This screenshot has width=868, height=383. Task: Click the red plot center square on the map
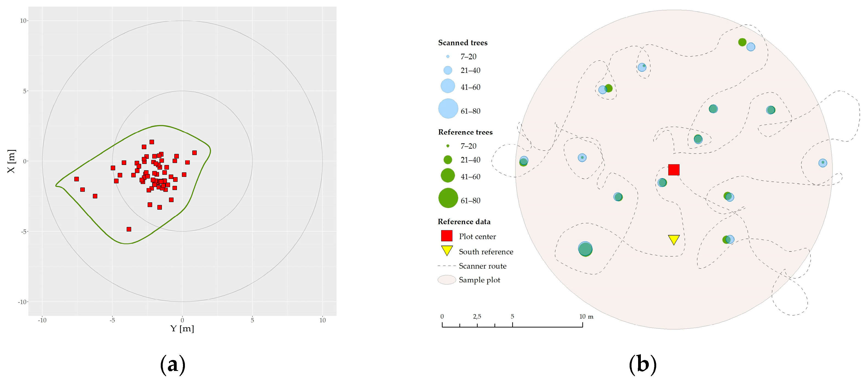[673, 170]
